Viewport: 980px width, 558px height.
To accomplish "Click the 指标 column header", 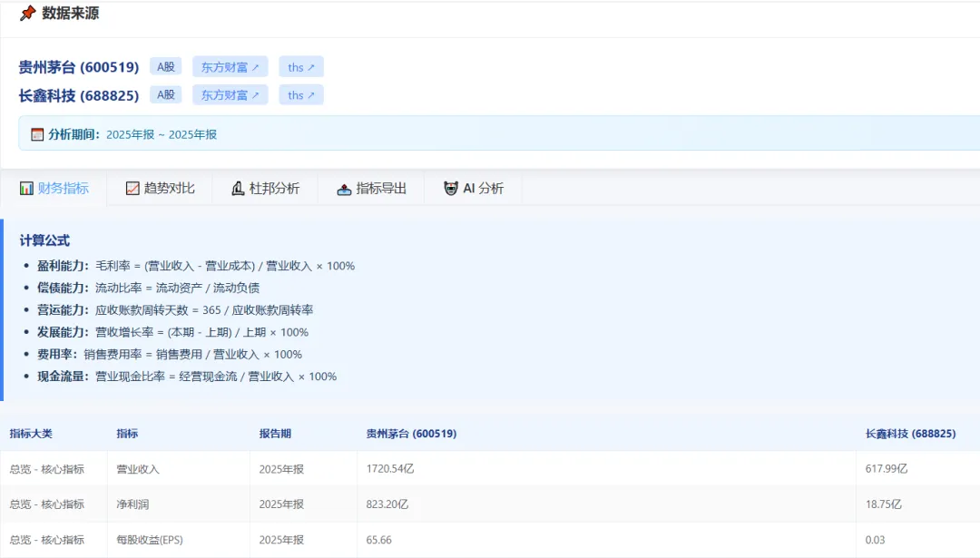I will (x=127, y=434).
